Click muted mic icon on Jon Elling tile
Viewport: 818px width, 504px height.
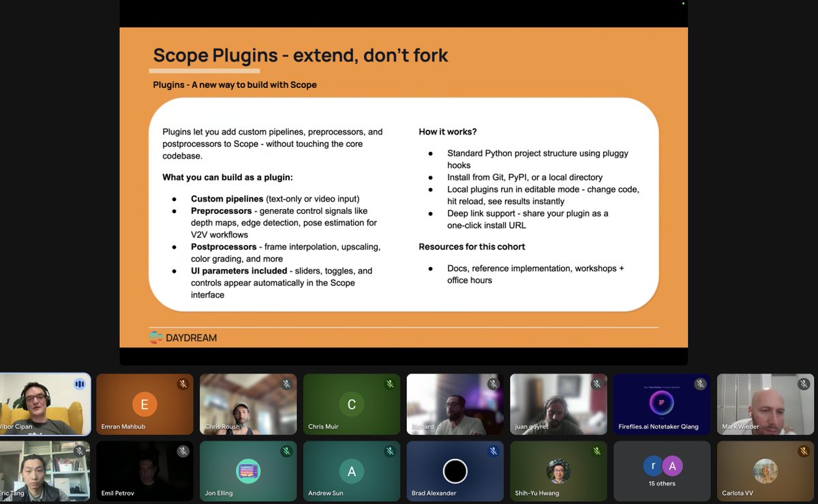[x=286, y=451]
